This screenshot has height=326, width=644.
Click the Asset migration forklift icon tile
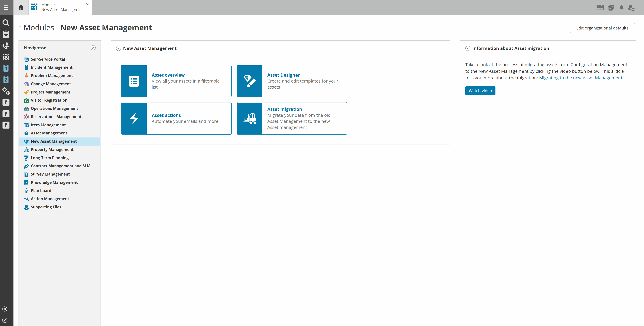pos(250,118)
